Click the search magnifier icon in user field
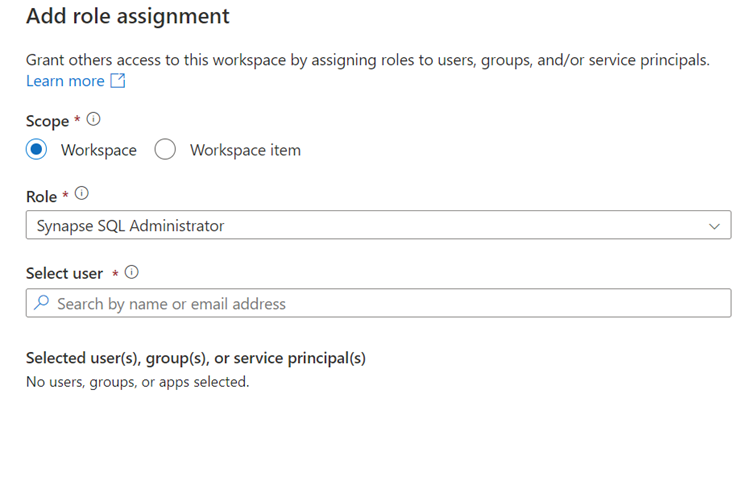Screen dimensions: 750x489 tap(42, 302)
